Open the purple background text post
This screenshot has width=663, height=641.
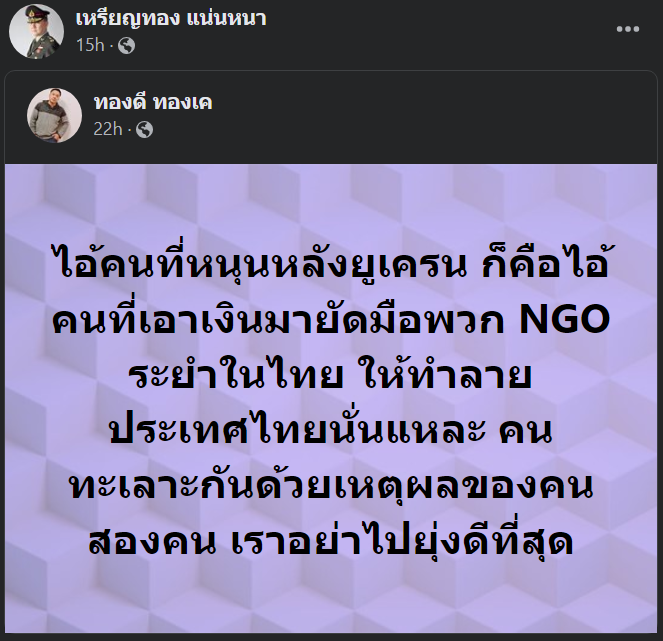tap(332, 398)
